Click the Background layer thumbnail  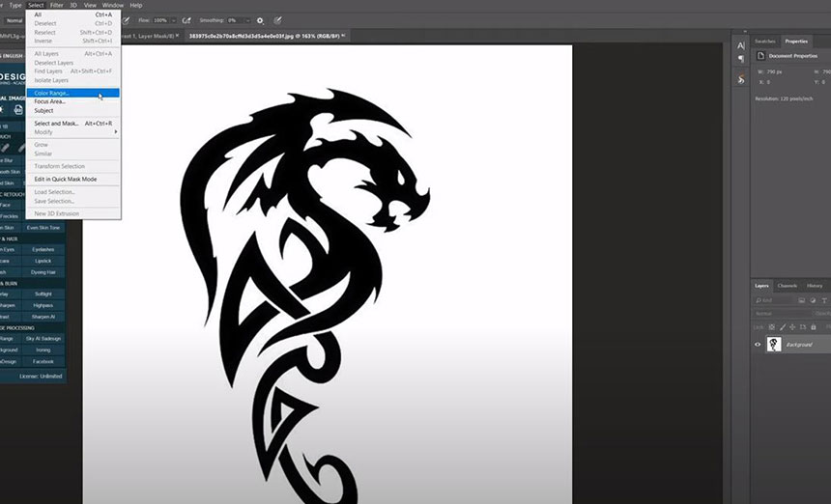tap(774, 345)
